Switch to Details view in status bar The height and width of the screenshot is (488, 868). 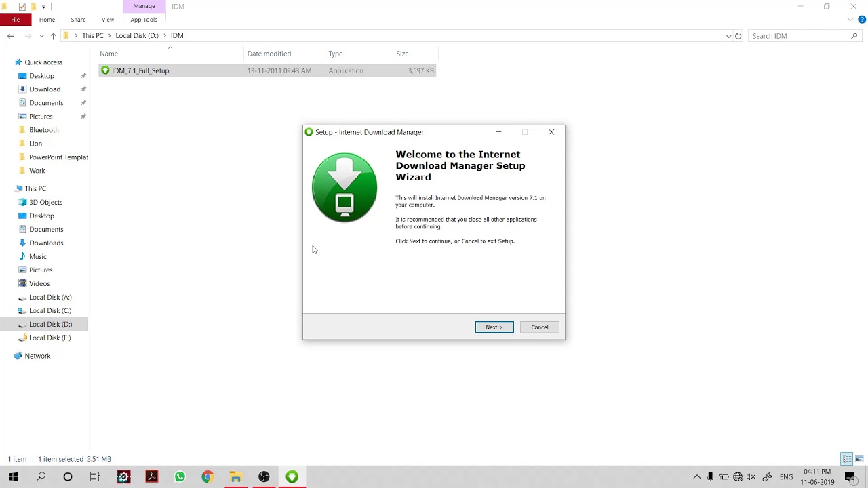click(x=847, y=460)
